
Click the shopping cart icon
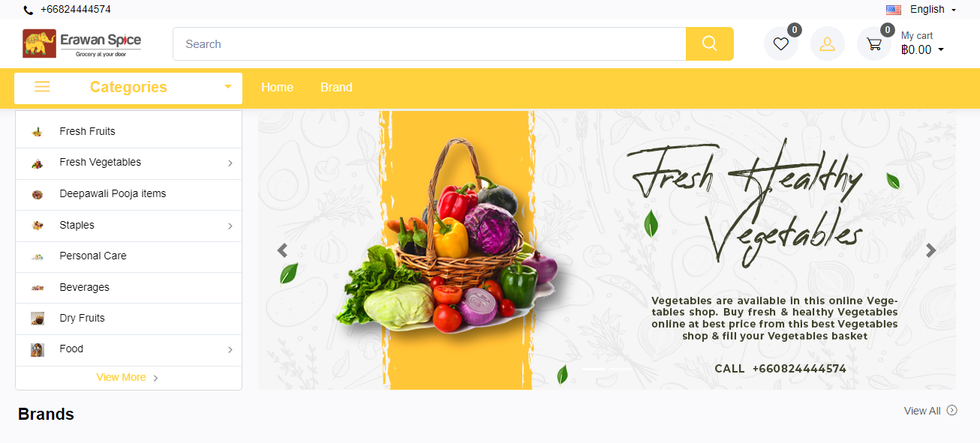pos(873,43)
